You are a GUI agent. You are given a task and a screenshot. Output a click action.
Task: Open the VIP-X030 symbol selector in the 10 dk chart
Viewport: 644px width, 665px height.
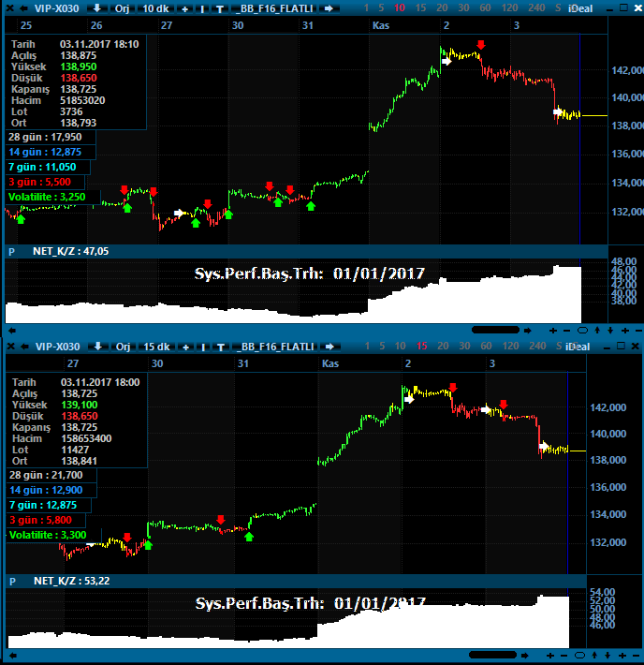click(56, 8)
